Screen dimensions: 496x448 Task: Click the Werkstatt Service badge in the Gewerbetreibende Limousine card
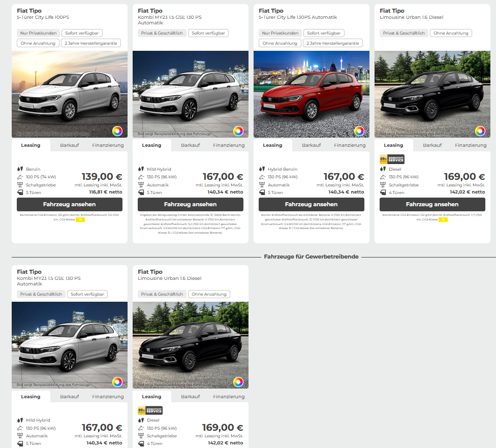pyautogui.click(x=150, y=410)
